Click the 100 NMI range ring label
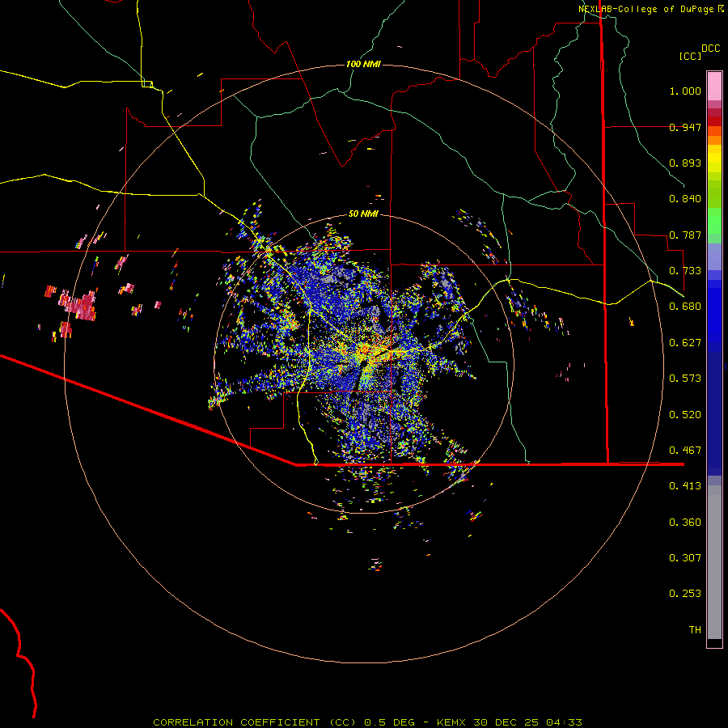Viewport: 728px width, 728px height. [363, 64]
